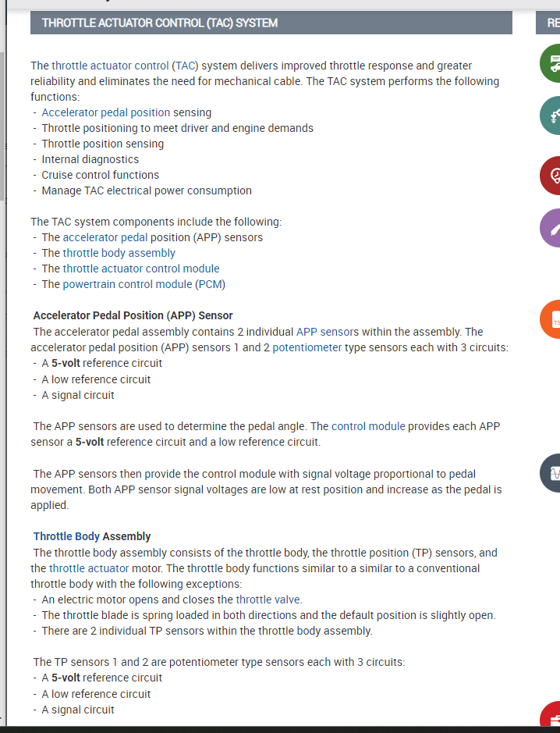Follow the 'Accelerator pedal position' sensing link
The width and height of the screenshot is (560, 733).
point(106,112)
